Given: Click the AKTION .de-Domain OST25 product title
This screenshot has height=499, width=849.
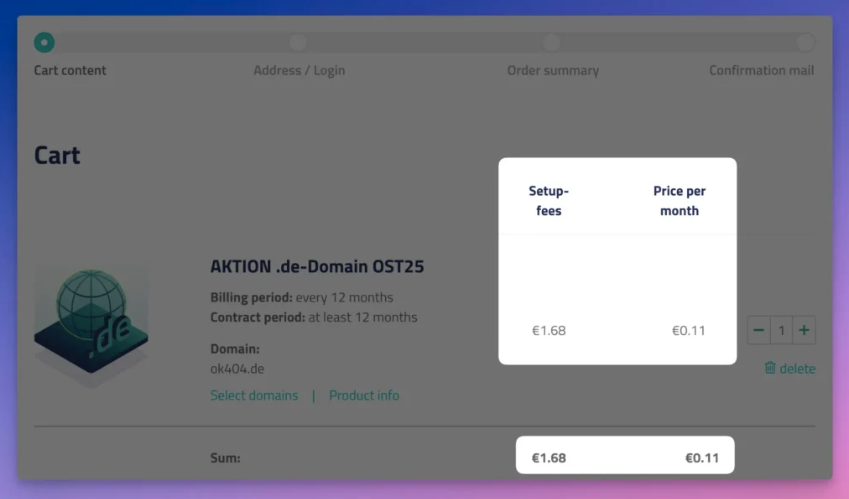Looking at the screenshot, I should (x=317, y=267).
